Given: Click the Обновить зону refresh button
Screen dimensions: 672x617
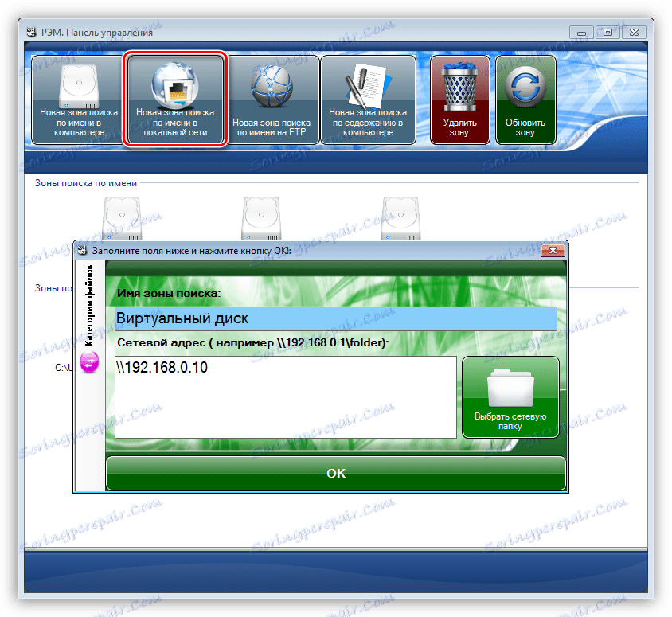Looking at the screenshot, I should click(525, 100).
